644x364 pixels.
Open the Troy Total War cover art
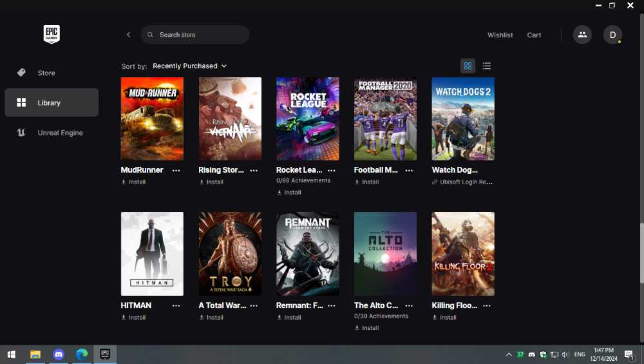[x=230, y=254]
